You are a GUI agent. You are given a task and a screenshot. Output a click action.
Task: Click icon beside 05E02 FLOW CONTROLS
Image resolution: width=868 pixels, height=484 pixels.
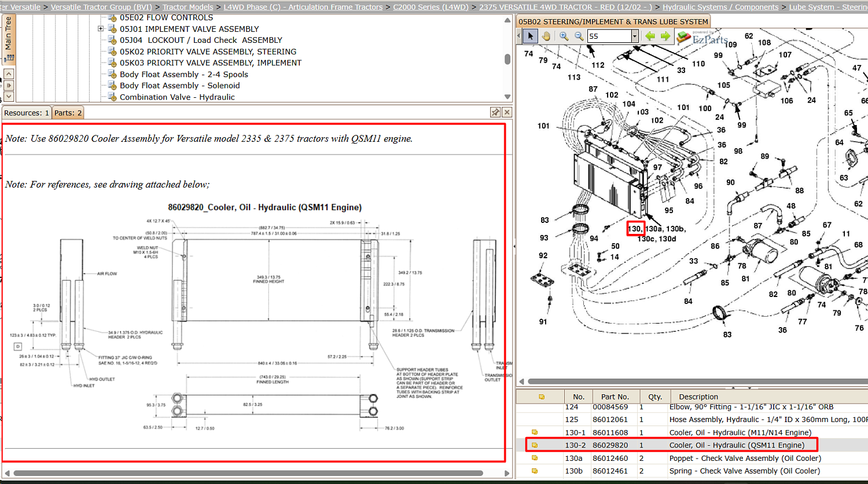[x=113, y=18]
